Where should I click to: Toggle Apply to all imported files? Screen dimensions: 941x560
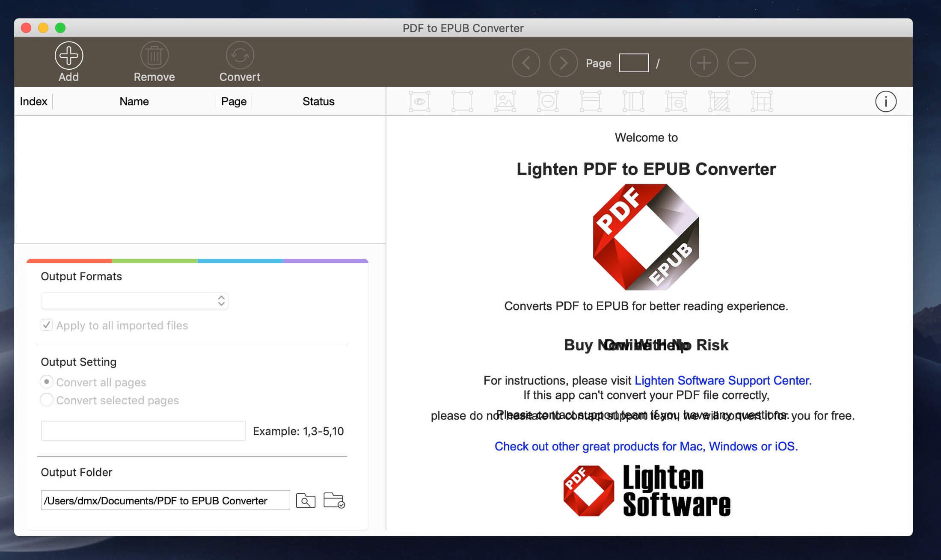coord(47,325)
